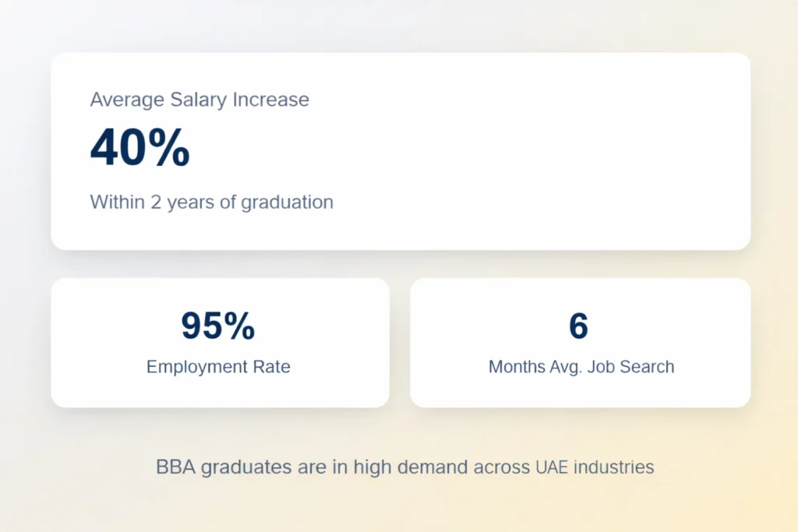Click the word "graduation" in top card
Screen dimensions: 798x532
coord(287,202)
